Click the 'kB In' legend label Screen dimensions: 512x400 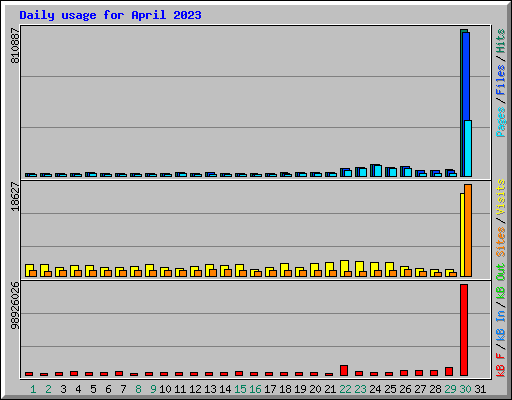[501, 326]
